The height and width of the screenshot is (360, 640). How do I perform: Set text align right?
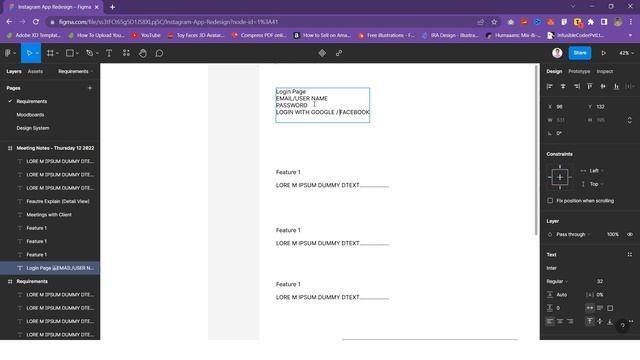(570, 321)
